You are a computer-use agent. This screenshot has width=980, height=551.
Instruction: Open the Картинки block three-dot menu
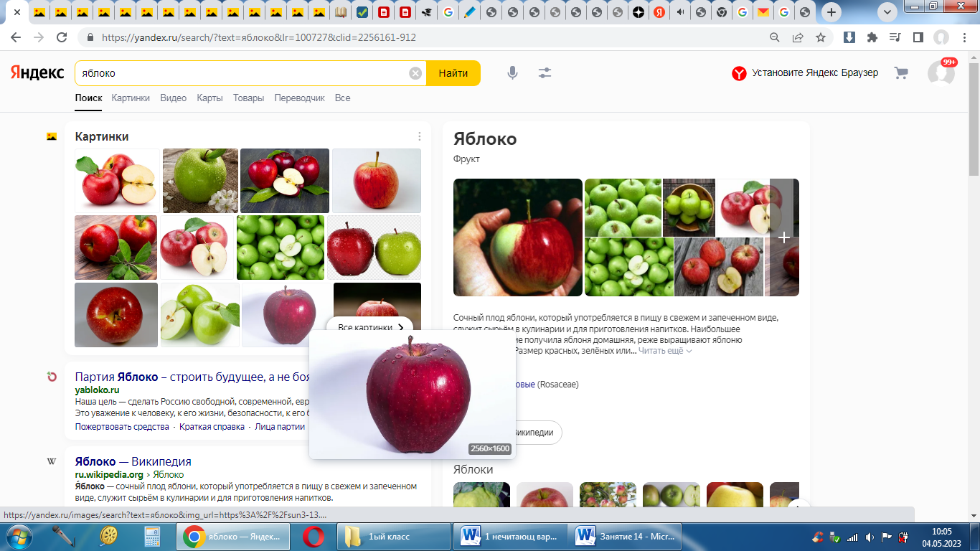tap(420, 136)
